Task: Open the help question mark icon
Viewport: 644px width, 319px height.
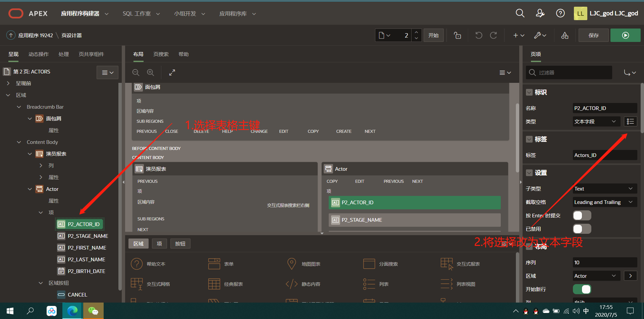Action: [x=560, y=13]
